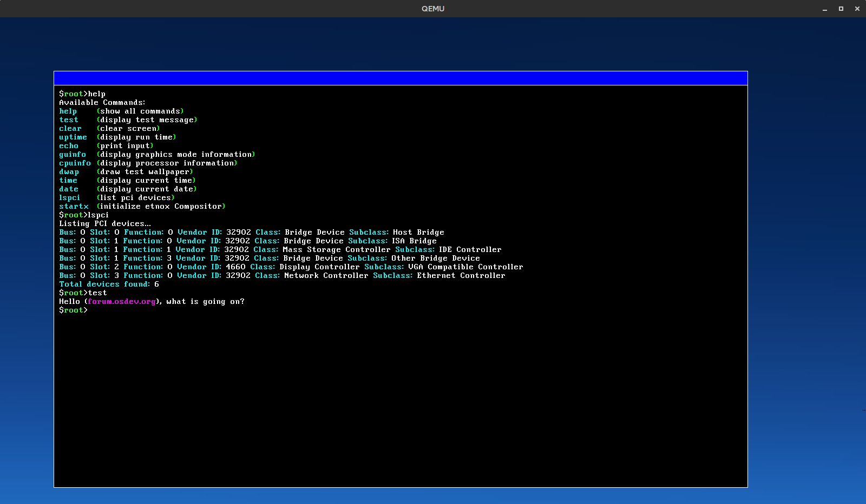Click the cyan 'test' command in the list

pos(69,120)
